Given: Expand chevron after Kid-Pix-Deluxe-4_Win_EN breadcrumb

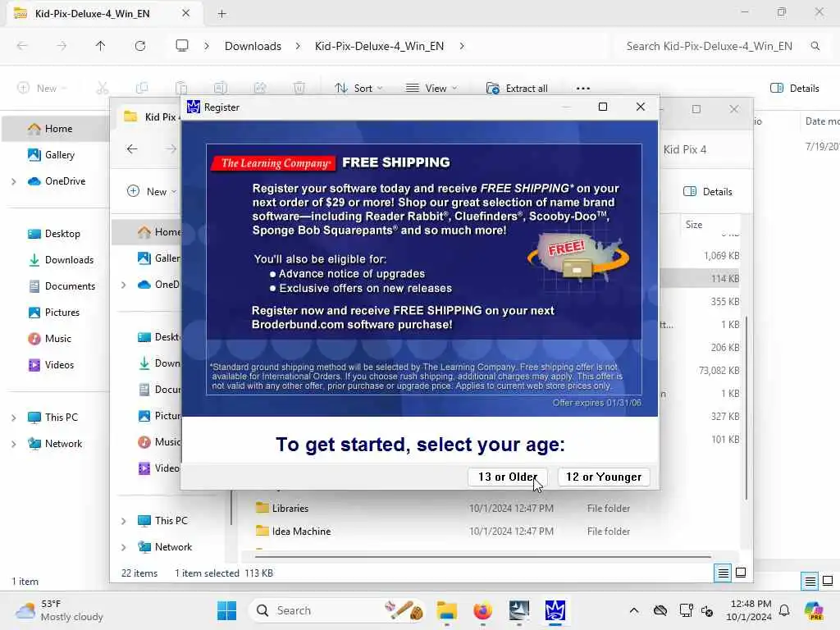Looking at the screenshot, I should point(462,46).
